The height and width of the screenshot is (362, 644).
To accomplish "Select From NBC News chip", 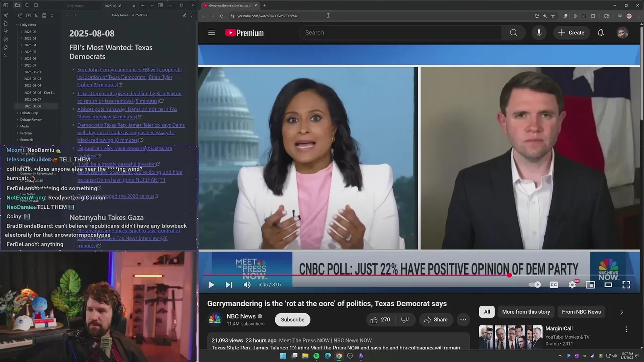I will (x=581, y=312).
